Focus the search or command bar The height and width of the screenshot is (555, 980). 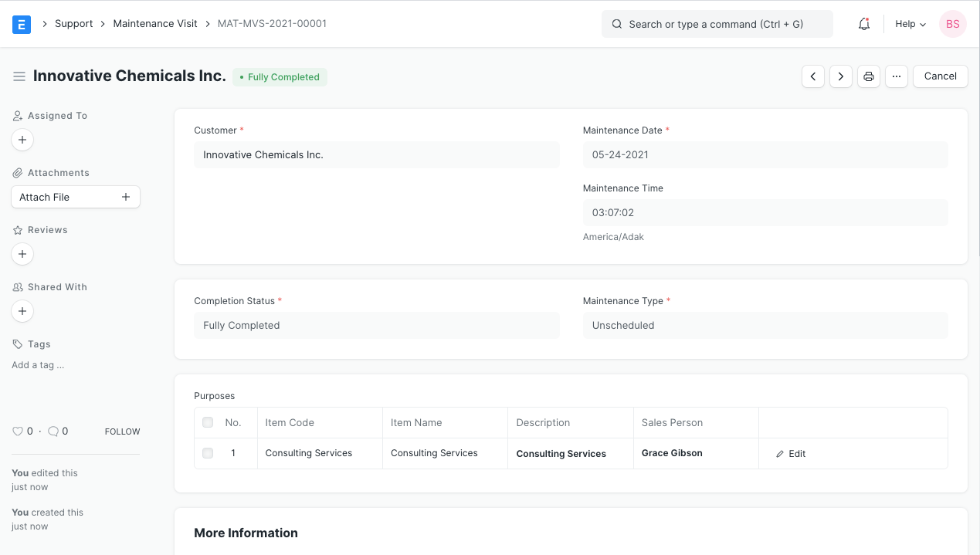coord(717,24)
